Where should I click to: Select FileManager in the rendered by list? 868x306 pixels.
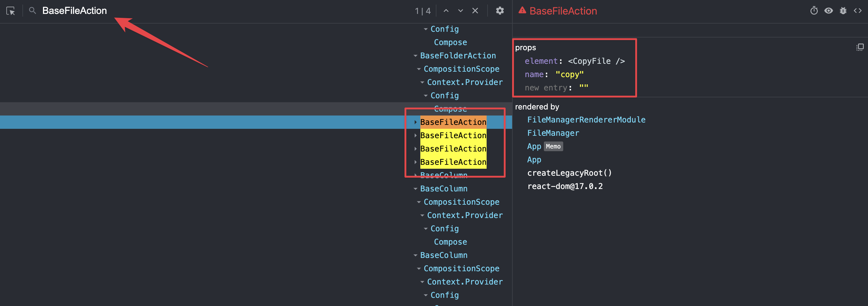[553, 133]
